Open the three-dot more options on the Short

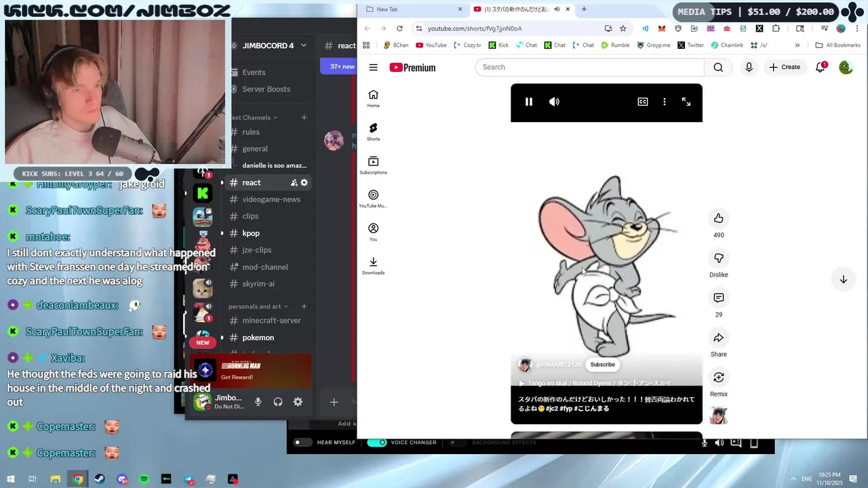tap(665, 102)
